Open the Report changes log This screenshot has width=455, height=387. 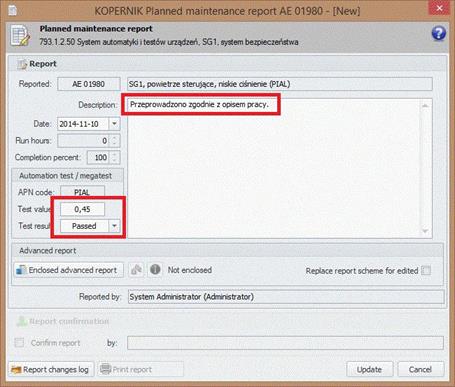tap(51, 369)
